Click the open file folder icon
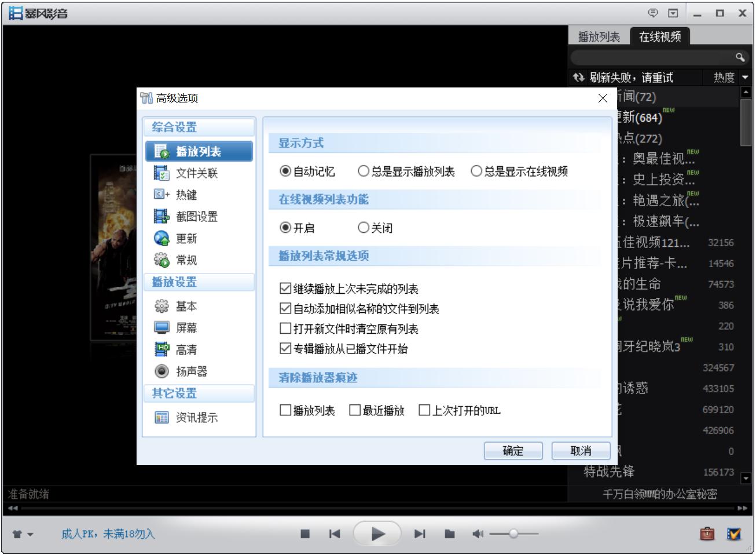This screenshot has width=756, height=555. coord(449,534)
